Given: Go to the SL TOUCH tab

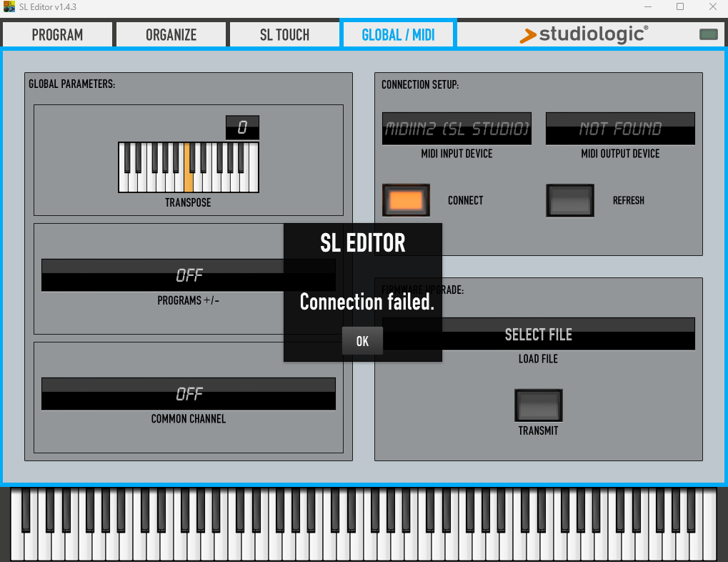Looking at the screenshot, I should (284, 35).
